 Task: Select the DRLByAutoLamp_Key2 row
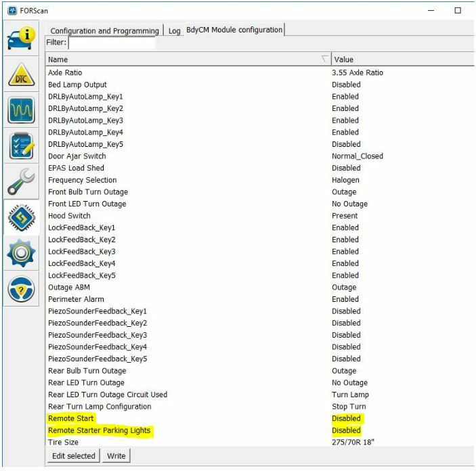point(260,108)
